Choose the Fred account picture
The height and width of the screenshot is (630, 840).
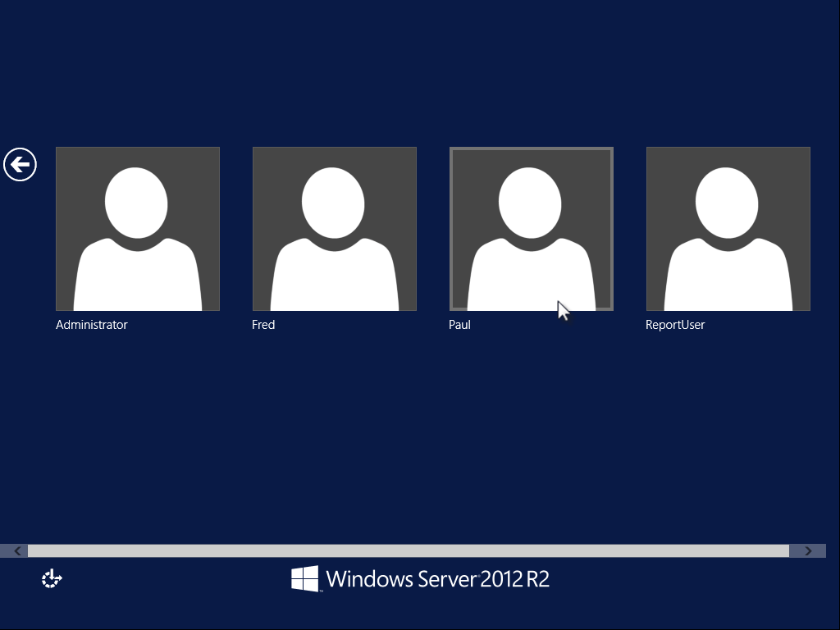click(x=335, y=229)
